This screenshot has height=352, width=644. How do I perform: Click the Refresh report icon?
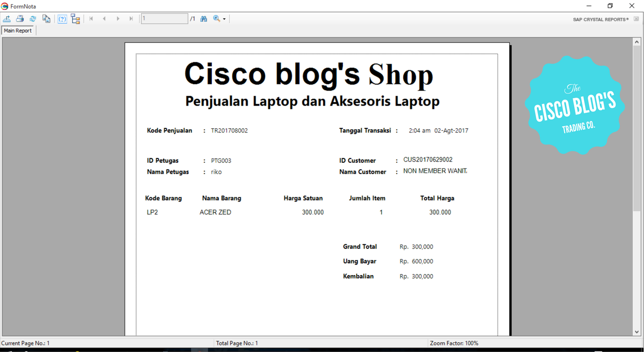point(33,19)
